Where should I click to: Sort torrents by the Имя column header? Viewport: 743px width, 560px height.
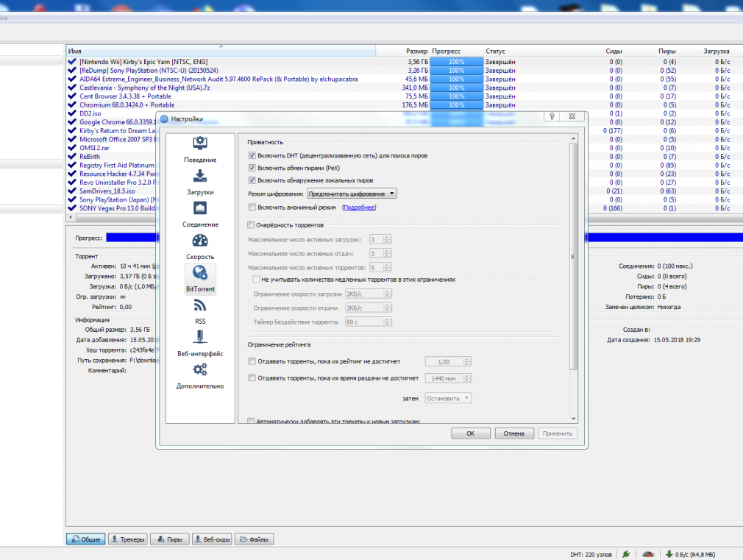click(221, 51)
